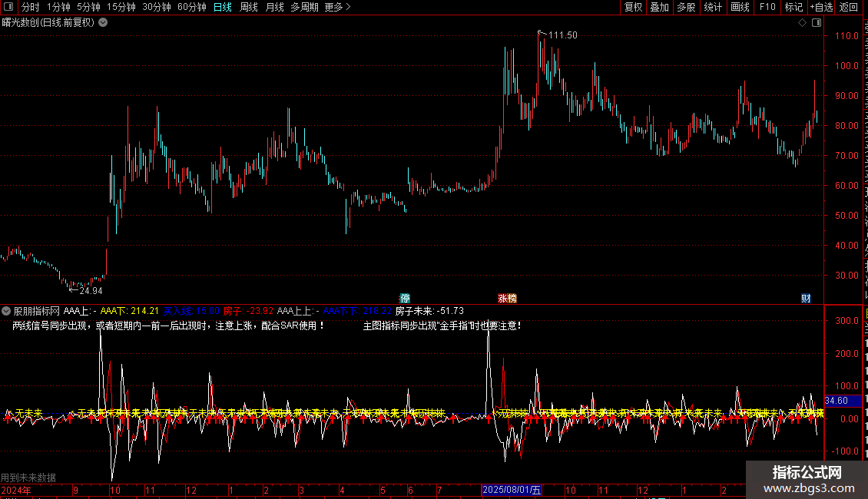Switch to 日线 daily chart

coord(223,7)
